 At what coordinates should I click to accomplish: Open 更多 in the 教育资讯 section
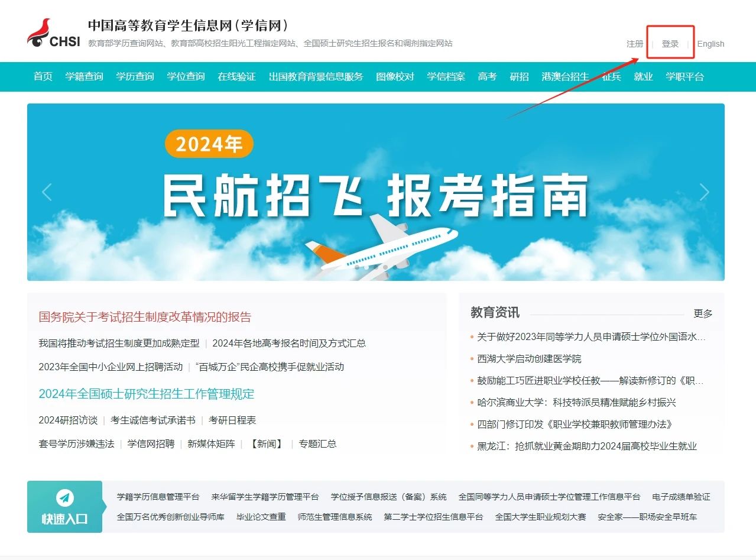coord(703,313)
